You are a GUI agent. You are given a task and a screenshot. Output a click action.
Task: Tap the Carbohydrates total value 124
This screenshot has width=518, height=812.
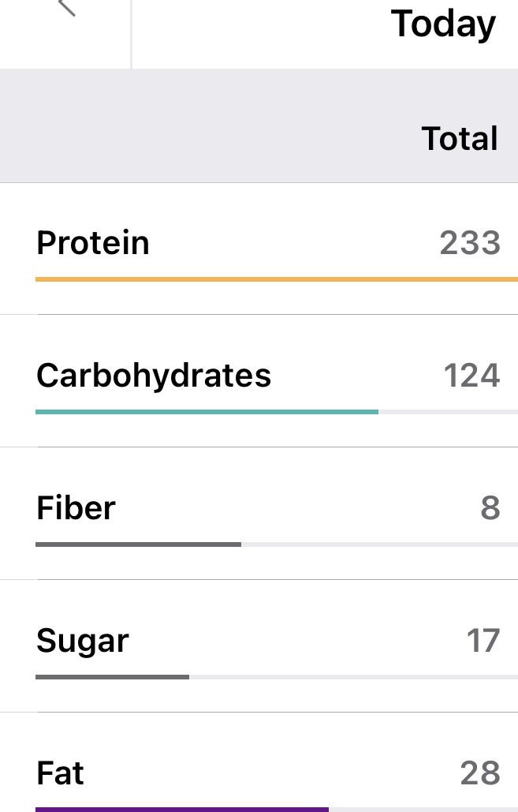point(471,376)
